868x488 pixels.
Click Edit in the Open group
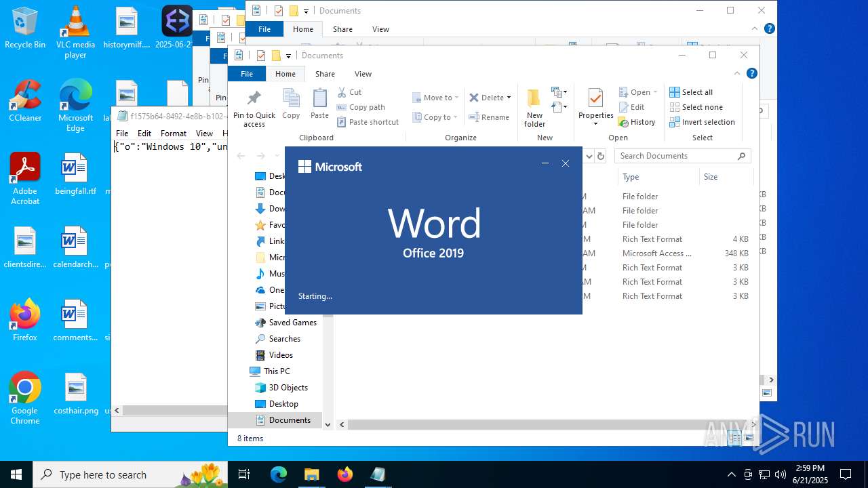click(x=631, y=107)
